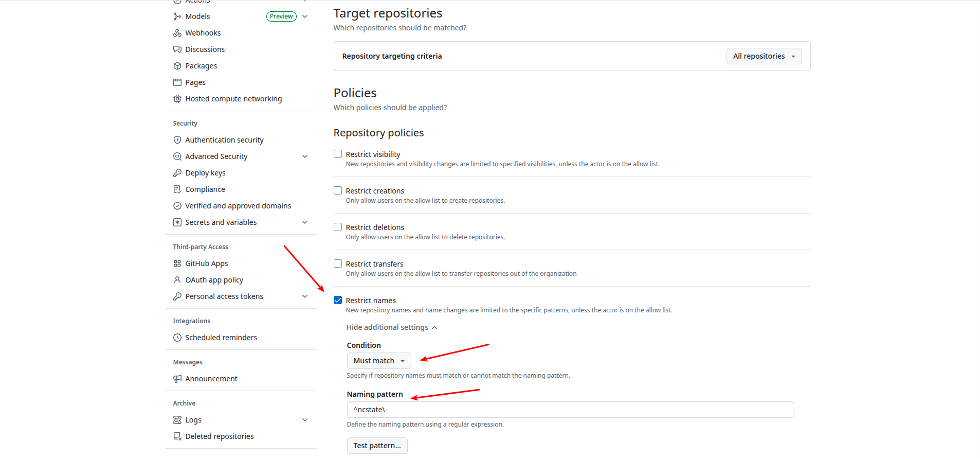Screen dimensions: 980x458
Task: Uncheck the Restrict names checkbox
Action: [x=338, y=300]
